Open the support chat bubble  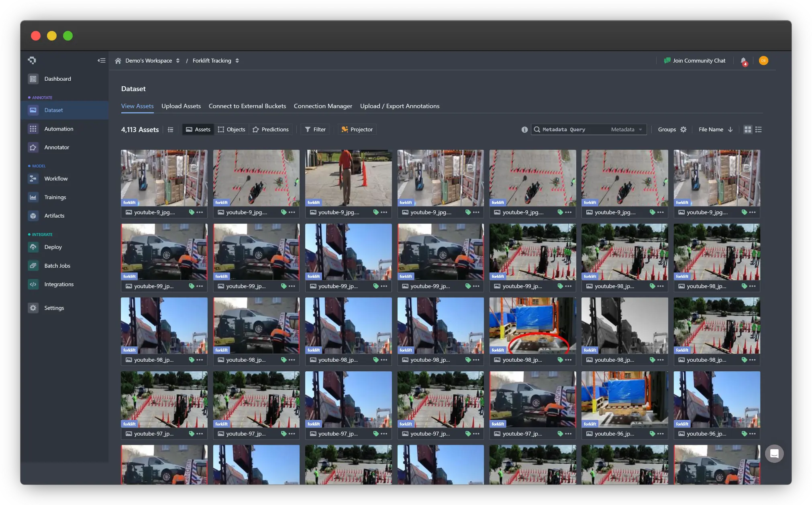[774, 454]
